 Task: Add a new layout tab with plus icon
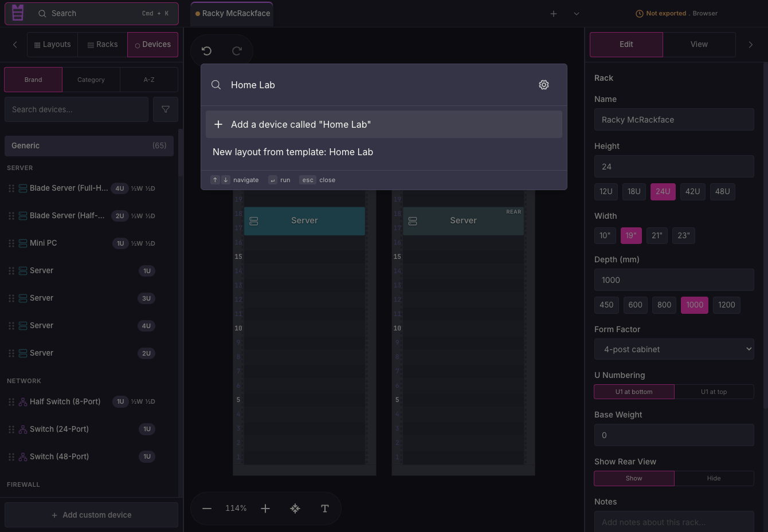point(554,14)
